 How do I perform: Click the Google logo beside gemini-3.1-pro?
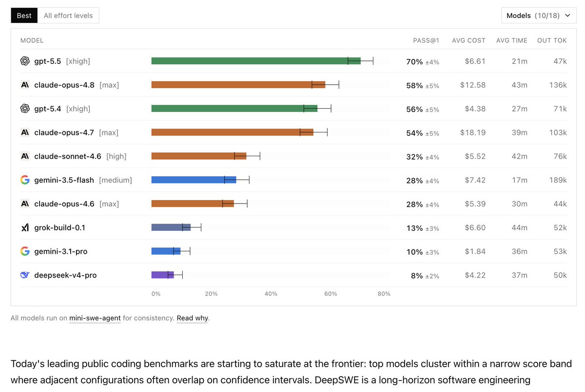click(x=25, y=251)
